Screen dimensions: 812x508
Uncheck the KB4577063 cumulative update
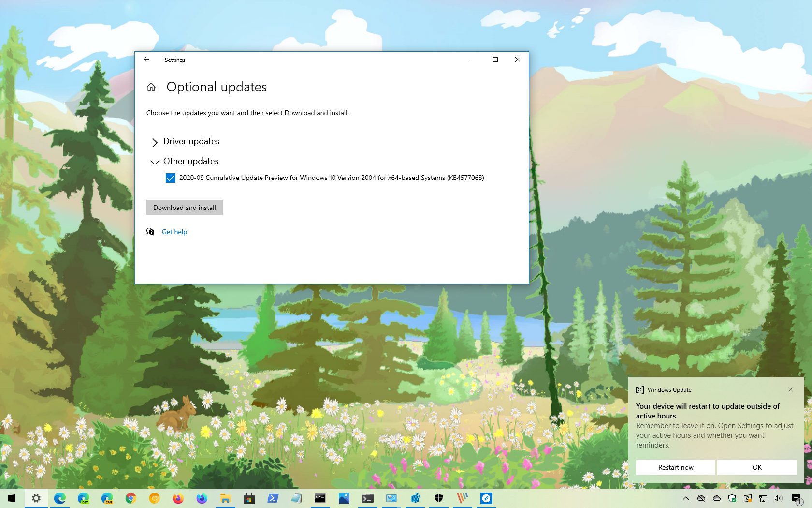(170, 178)
